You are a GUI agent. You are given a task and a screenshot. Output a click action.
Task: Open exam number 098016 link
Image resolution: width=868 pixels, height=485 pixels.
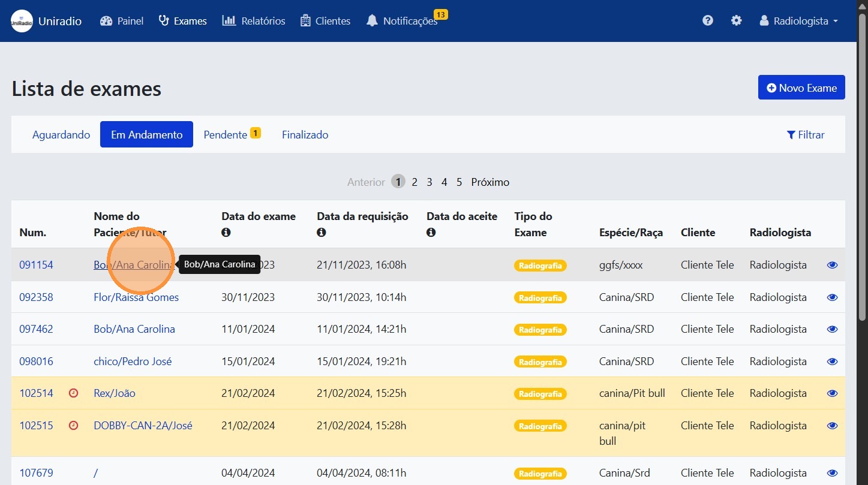(x=36, y=362)
